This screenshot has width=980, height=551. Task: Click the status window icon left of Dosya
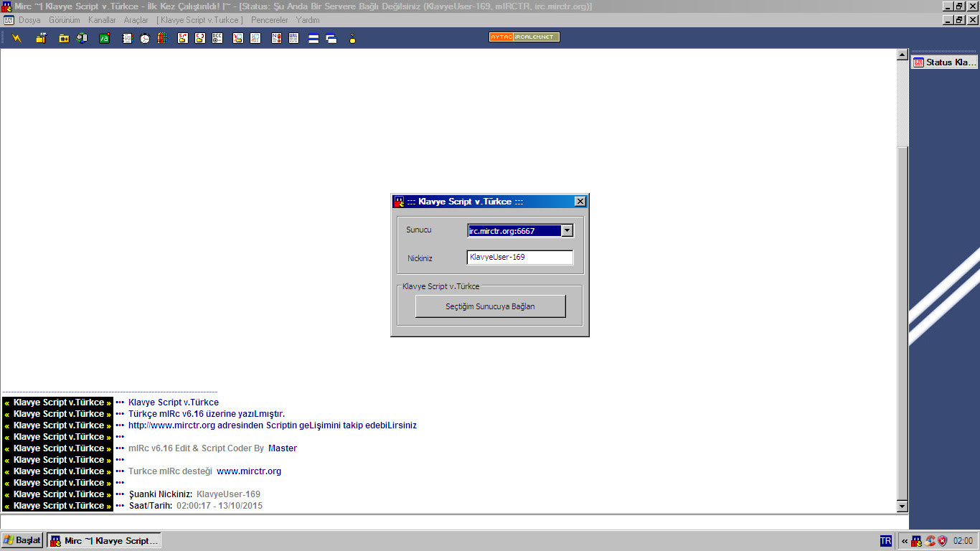coord(9,20)
